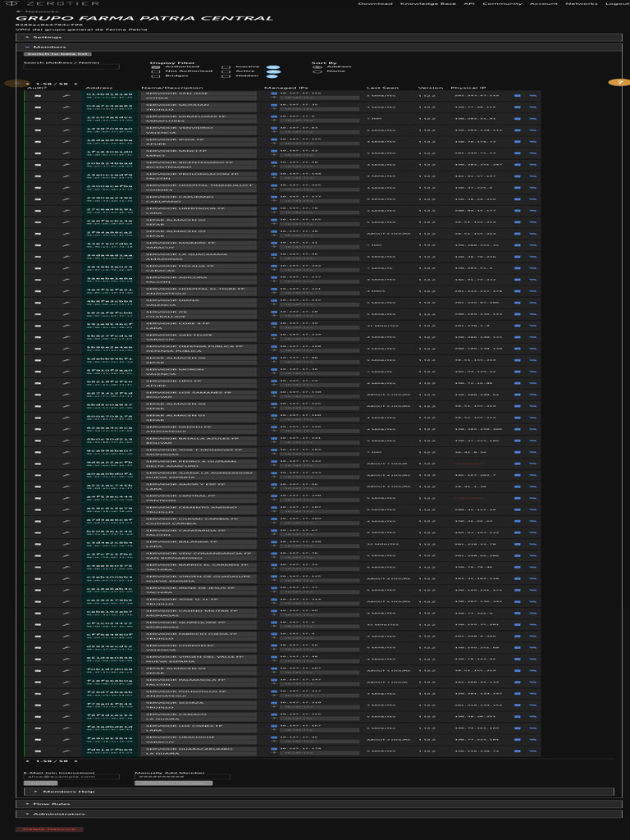Click wrench icon in SERVIDOR GUARACARUMBO row
The image size is (630, 840).
pos(67,751)
